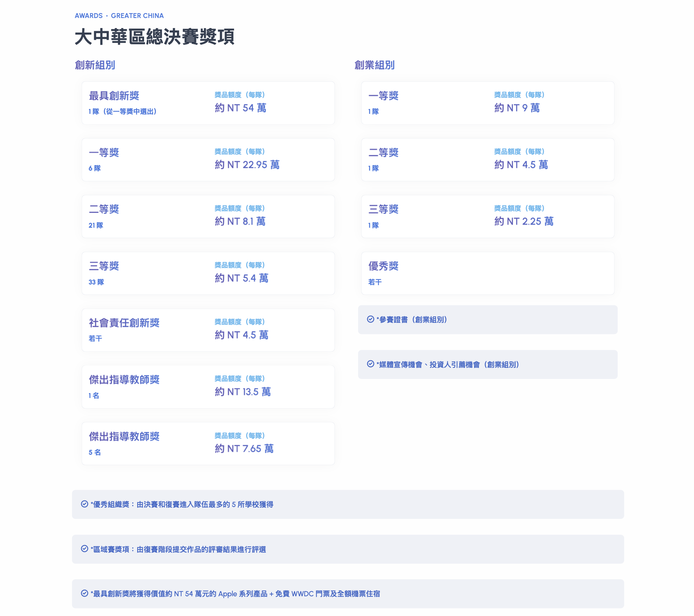
Task: Click the 約 NT 7.65 萬 amount
Action: 244,449
